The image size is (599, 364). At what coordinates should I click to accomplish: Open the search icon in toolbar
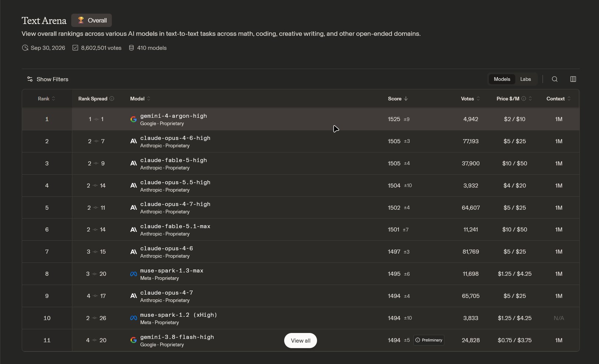coord(555,79)
